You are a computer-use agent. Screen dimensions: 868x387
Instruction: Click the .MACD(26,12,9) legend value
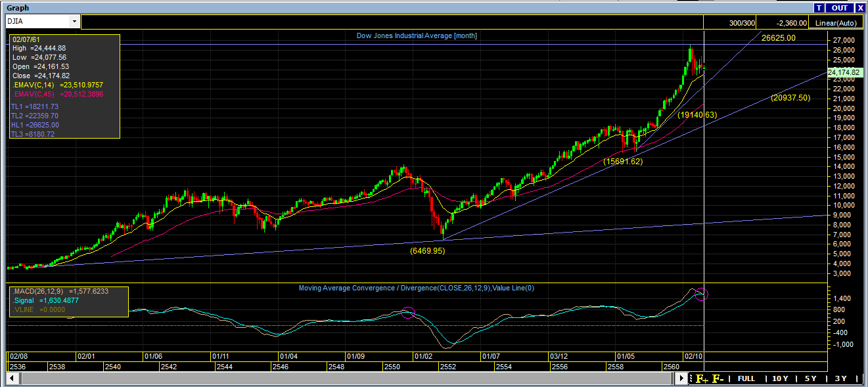[61, 291]
